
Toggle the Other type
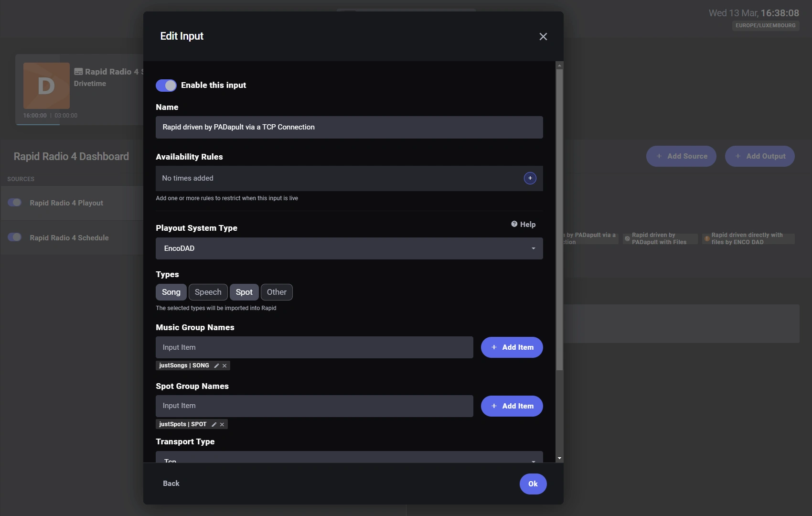click(x=277, y=292)
